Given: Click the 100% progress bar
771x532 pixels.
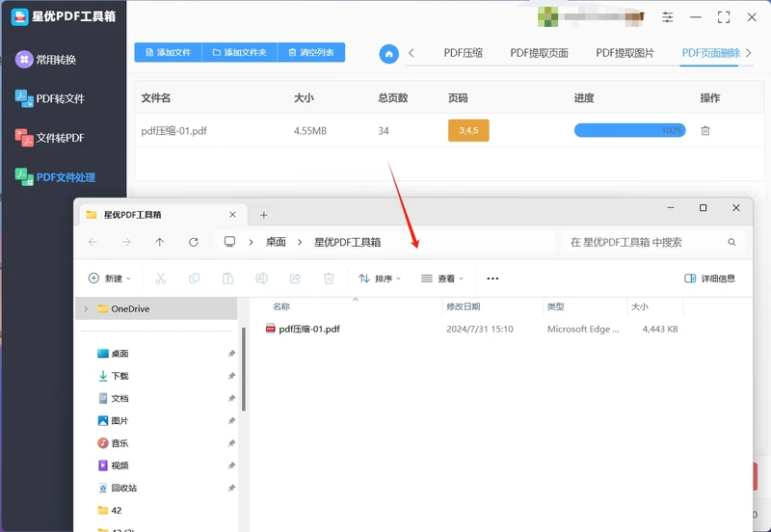Looking at the screenshot, I should 629,130.
